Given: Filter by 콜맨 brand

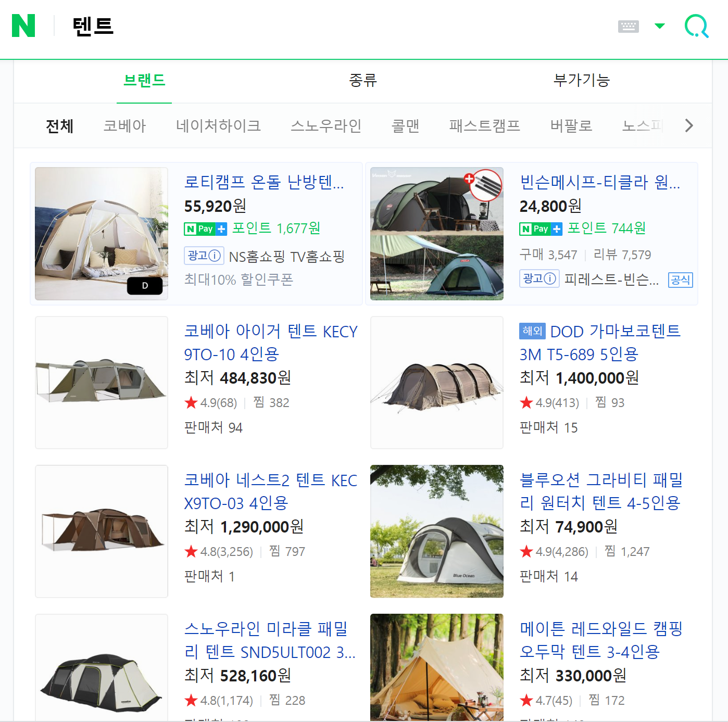Looking at the screenshot, I should click(405, 126).
